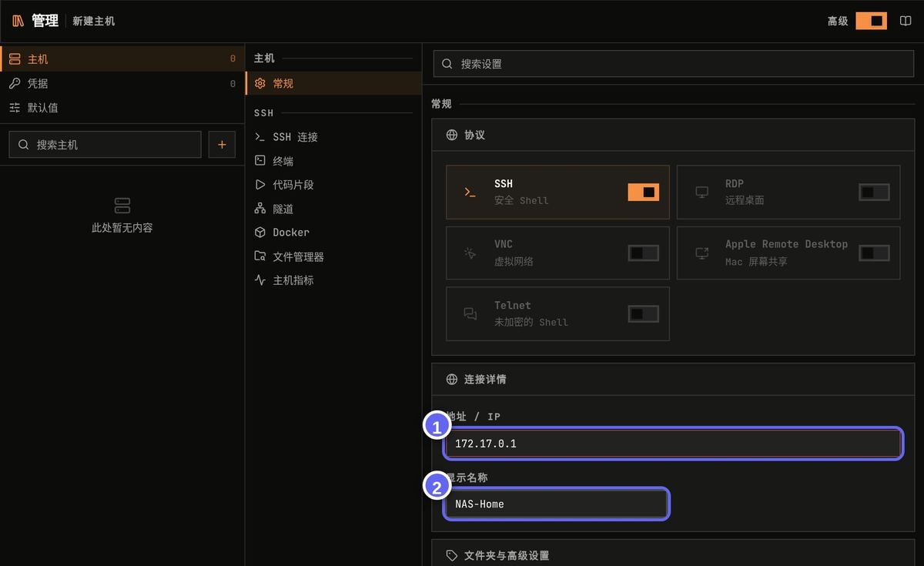Image resolution: width=924 pixels, height=566 pixels.
Task: Click the tag icon beside 文件夹与高级设置
Action: (x=452, y=555)
